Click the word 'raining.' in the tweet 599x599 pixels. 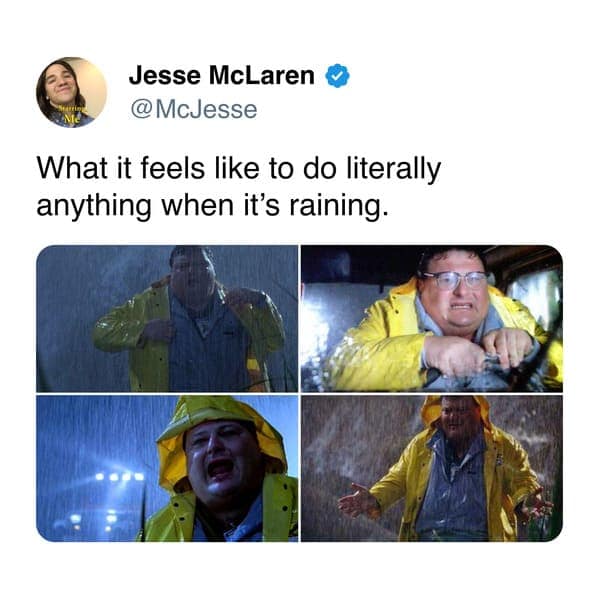tap(335, 206)
